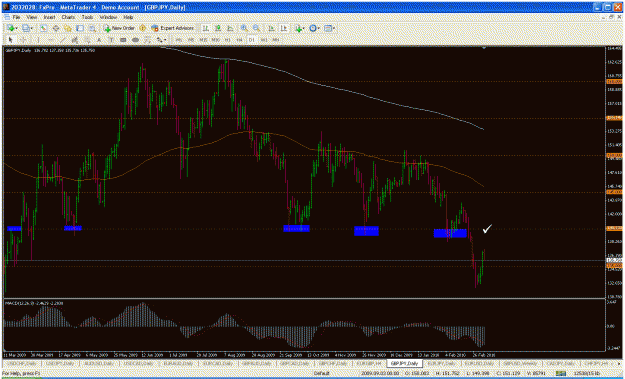Select the W1 timeframe
Image resolution: width=625 pixels, height=379 pixels.
coord(263,39)
